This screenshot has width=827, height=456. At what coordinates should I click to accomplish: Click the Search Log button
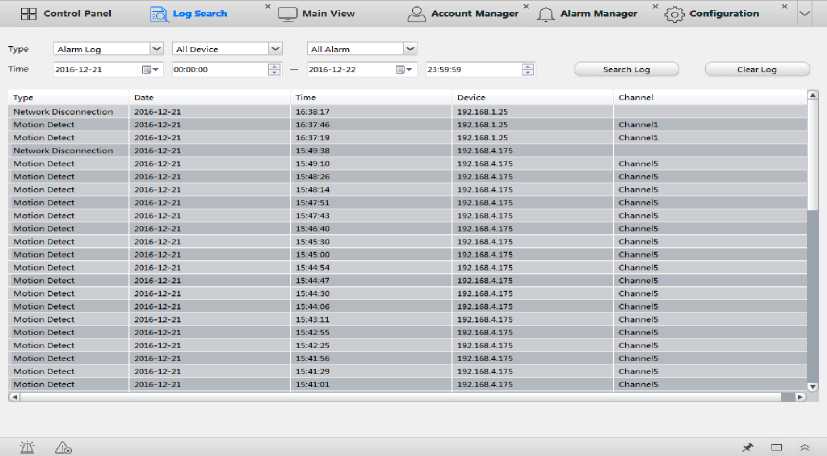pyautogui.click(x=626, y=69)
